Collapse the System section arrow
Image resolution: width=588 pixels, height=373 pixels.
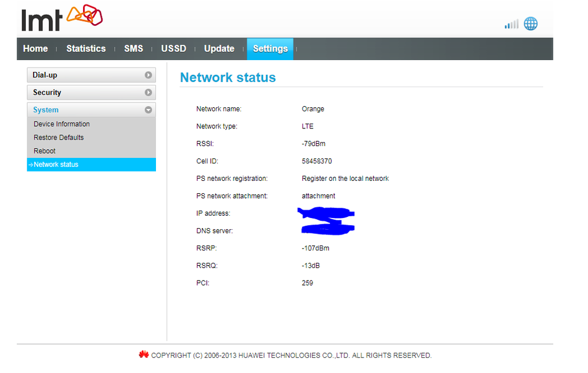click(148, 110)
